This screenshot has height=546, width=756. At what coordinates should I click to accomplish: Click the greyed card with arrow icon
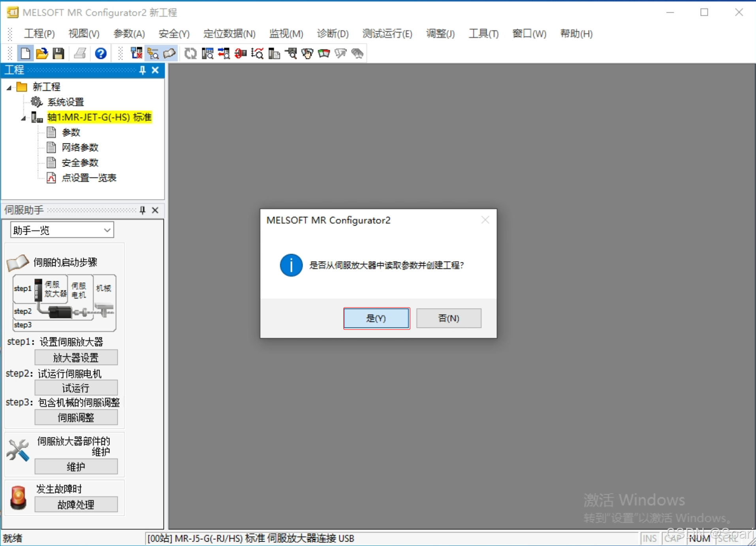point(340,53)
